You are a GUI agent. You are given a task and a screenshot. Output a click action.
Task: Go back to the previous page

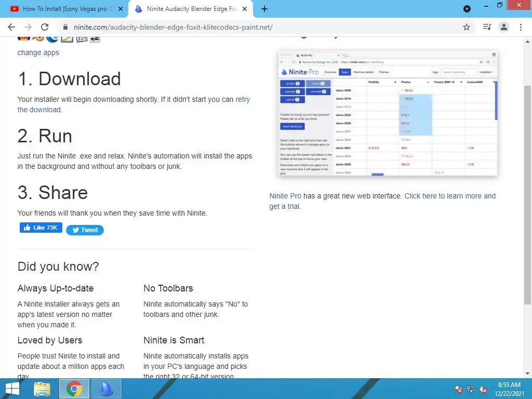click(11, 27)
